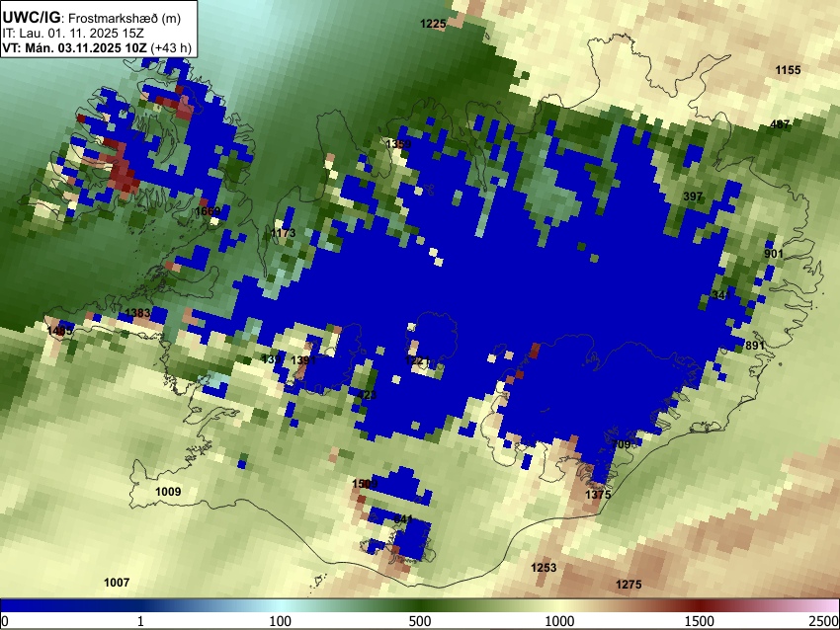Select the 1253 map value

[x=544, y=568]
